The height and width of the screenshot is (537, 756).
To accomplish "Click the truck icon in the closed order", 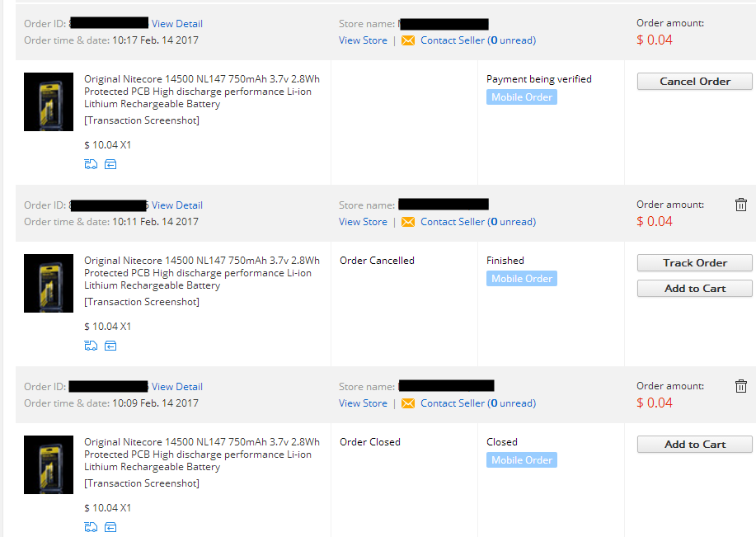I will 91,527.
